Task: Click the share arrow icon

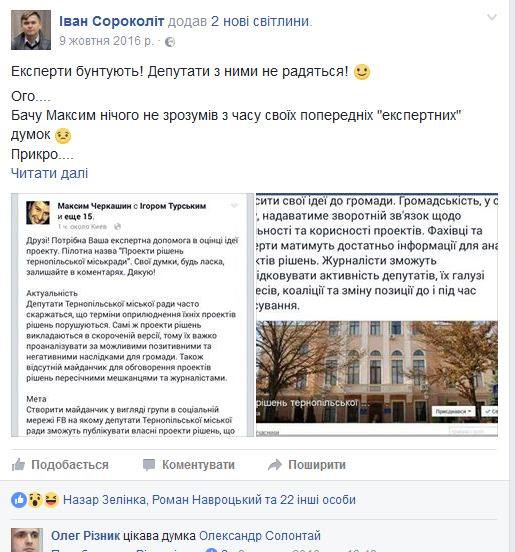Action: pos(275,465)
